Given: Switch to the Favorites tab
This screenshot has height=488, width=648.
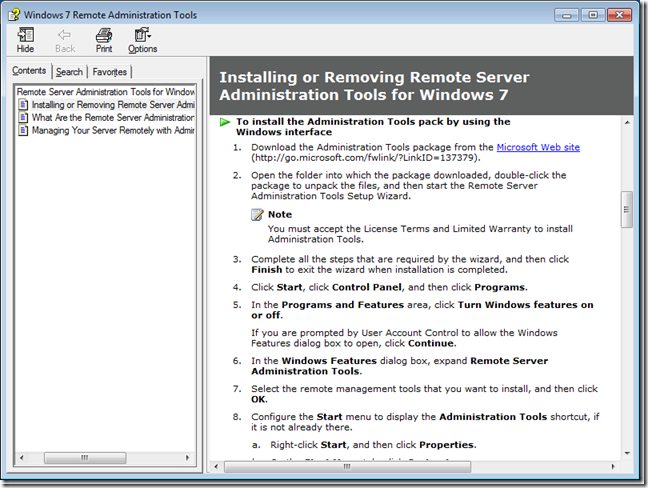Looking at the screenshot, I should [110, 72].
